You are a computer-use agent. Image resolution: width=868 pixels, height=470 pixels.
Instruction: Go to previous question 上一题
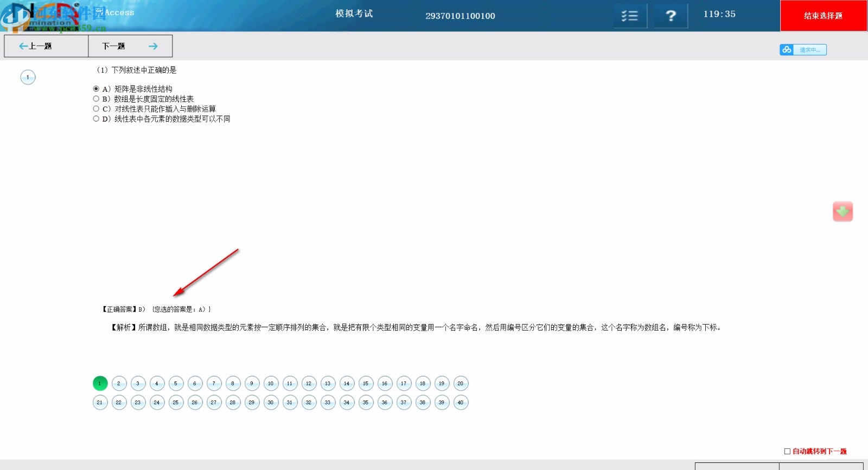point(46,46)
